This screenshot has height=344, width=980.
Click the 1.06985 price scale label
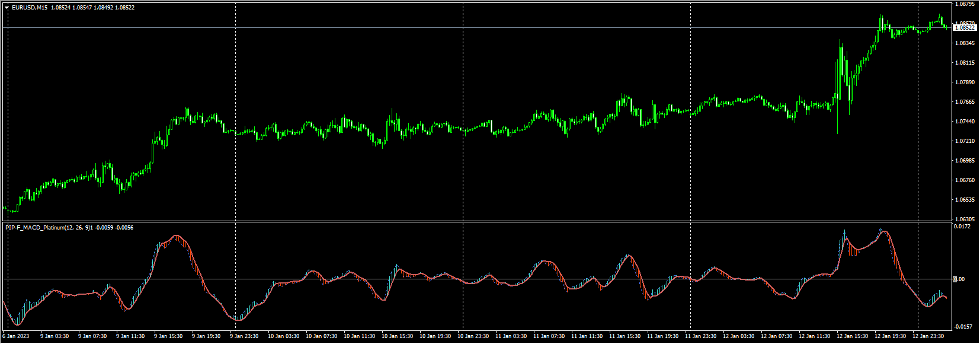click(x=965, y=161)
